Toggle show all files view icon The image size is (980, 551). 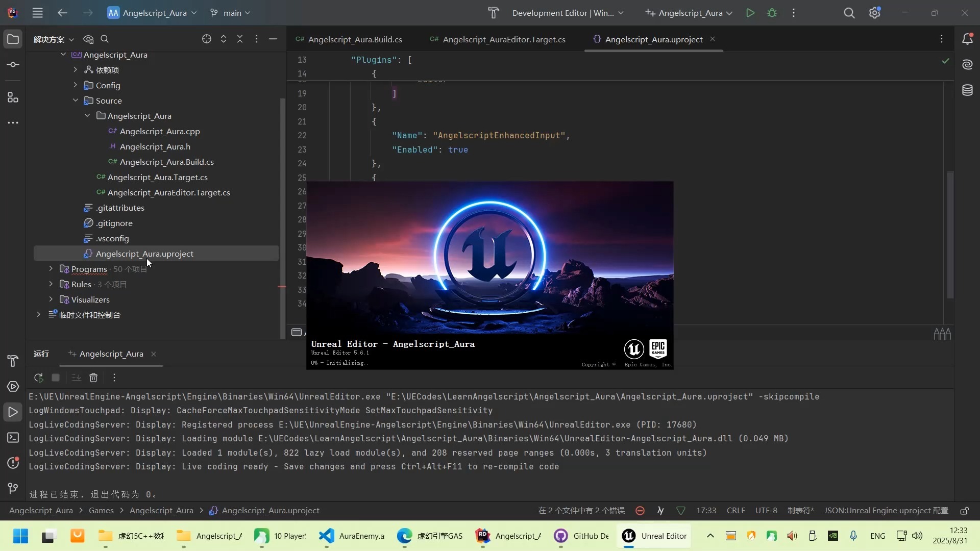[88, 39]
